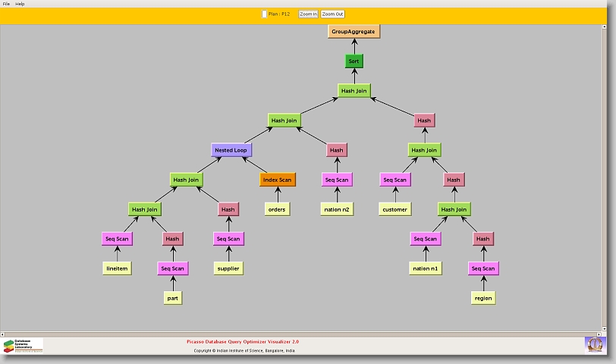Click the topmost Hash Join node below Sort

[354, 91]
